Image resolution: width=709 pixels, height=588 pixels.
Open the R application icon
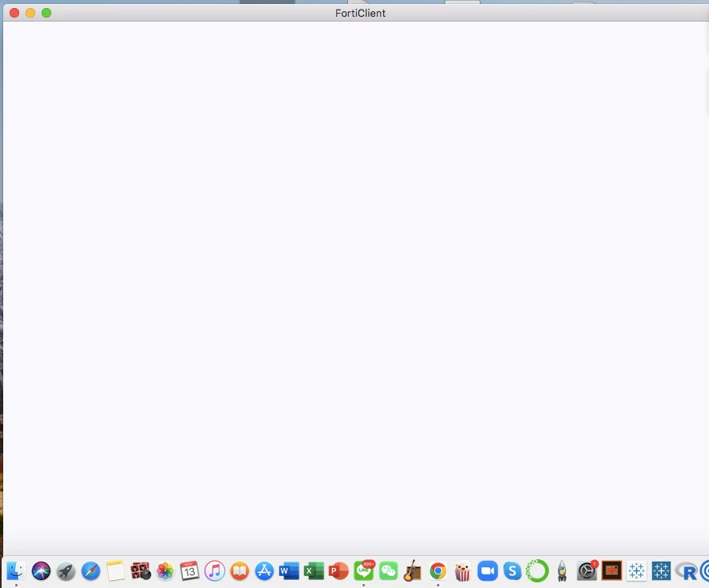tap(687, 572)
